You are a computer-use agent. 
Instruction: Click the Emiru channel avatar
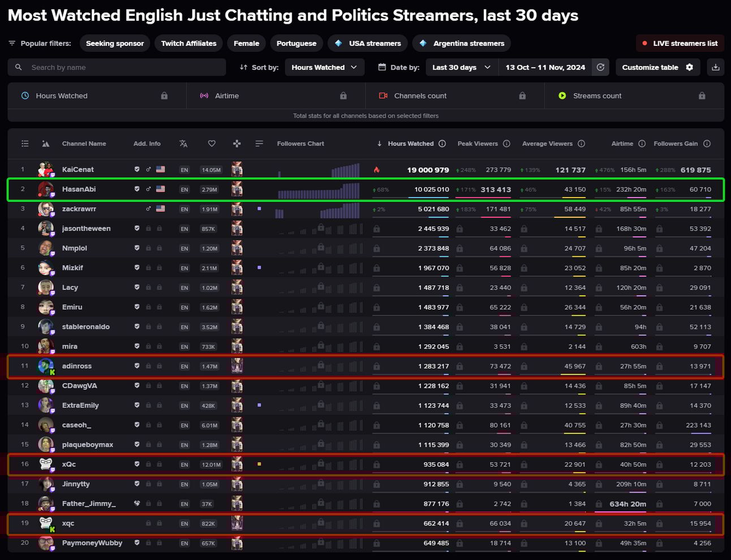[46, 307]
